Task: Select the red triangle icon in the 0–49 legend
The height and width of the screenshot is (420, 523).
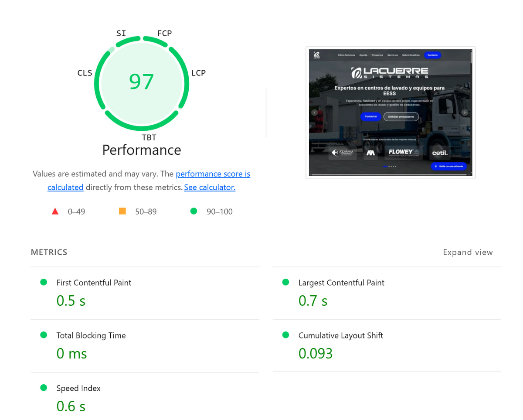Action: 55,211
